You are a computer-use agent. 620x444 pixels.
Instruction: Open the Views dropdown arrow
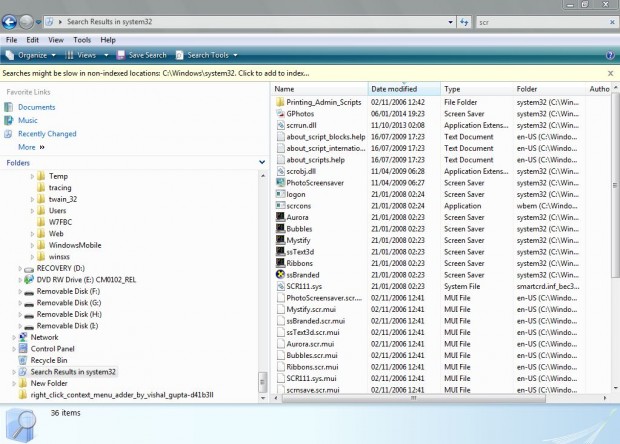pos(106,55)
